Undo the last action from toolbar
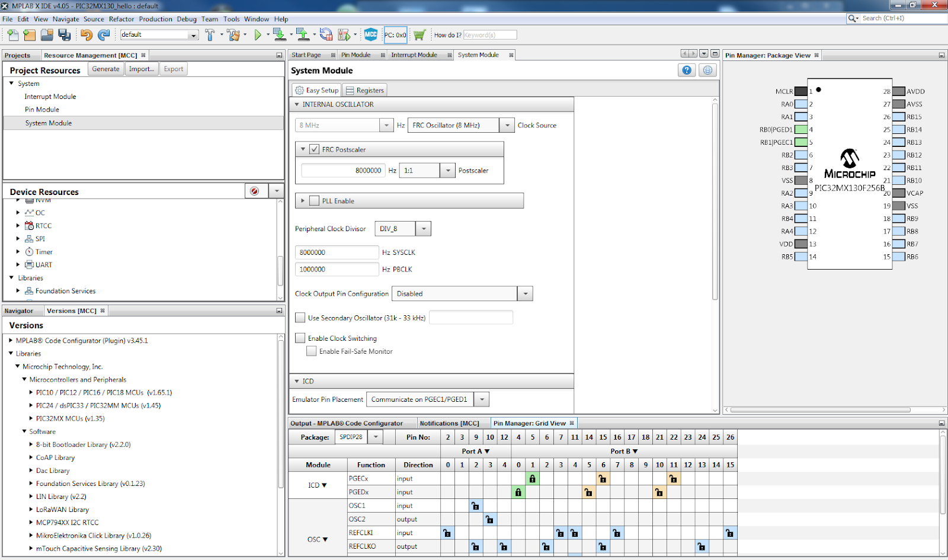Image resolution: width=948 pixels, height=560 pixels. point(87,35)
